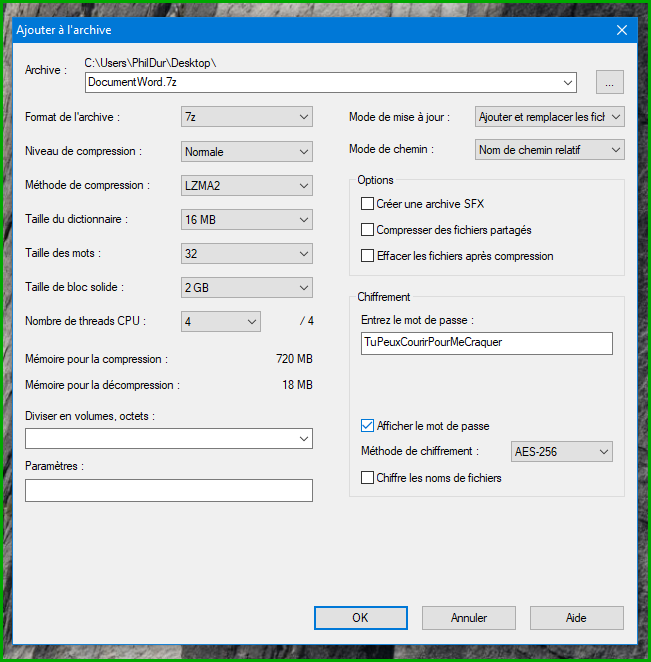Open the Méthode de compression LZMA2 dropdown
The image size is (651, 662).
(247, 186)
